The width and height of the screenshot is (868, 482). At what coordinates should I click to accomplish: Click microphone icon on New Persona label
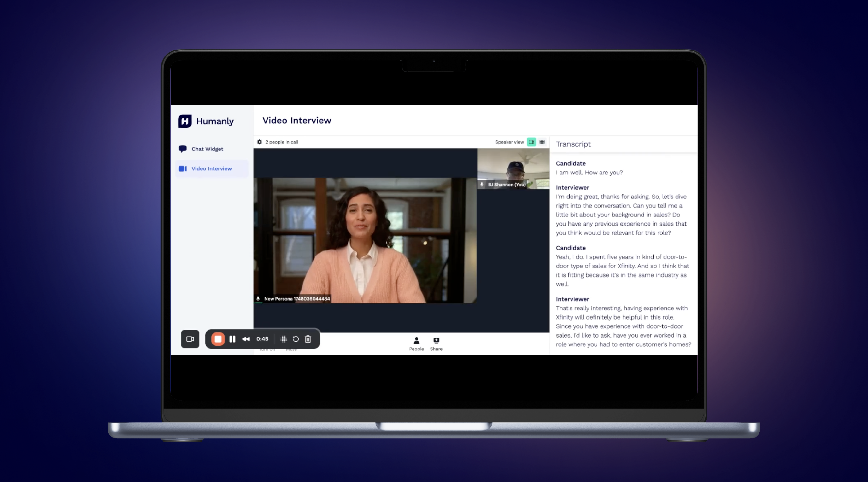click(x=258, y=299)
